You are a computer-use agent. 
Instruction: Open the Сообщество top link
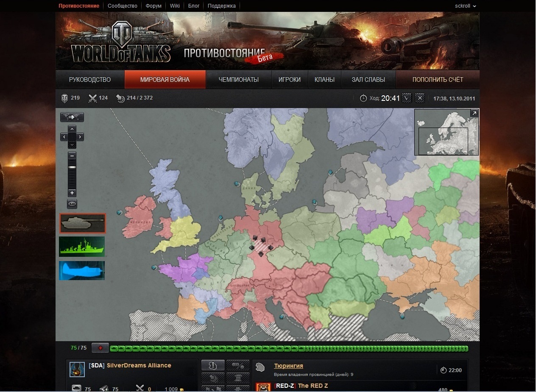pyautogui.click(x=123, y=6)
